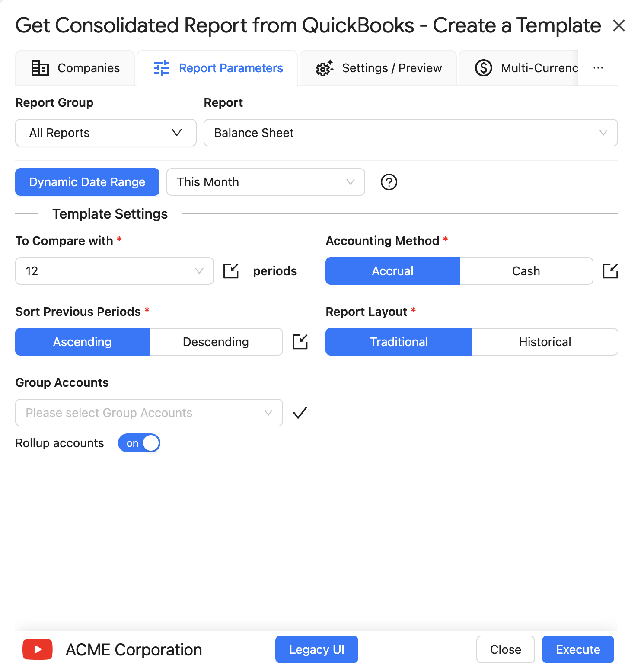This screenshot has width=644, height=668.
Task: Open the more tabs ellipsis
Action: [598, 68]
